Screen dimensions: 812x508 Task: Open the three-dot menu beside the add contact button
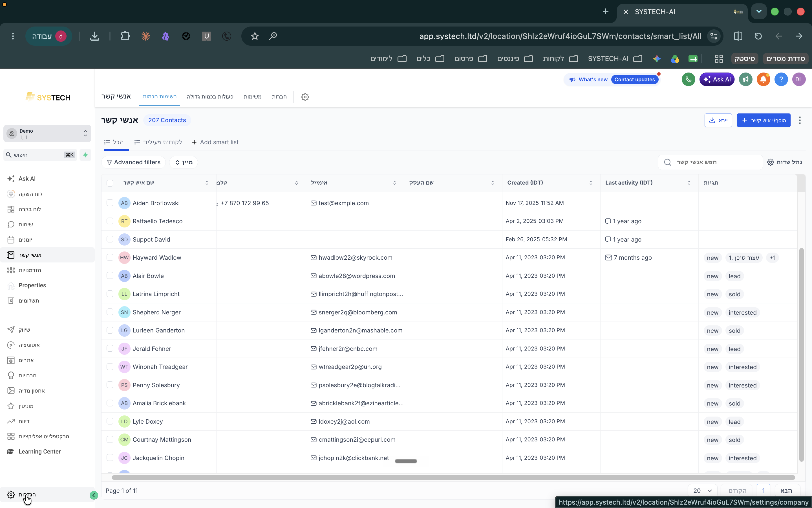pos(800,120)
